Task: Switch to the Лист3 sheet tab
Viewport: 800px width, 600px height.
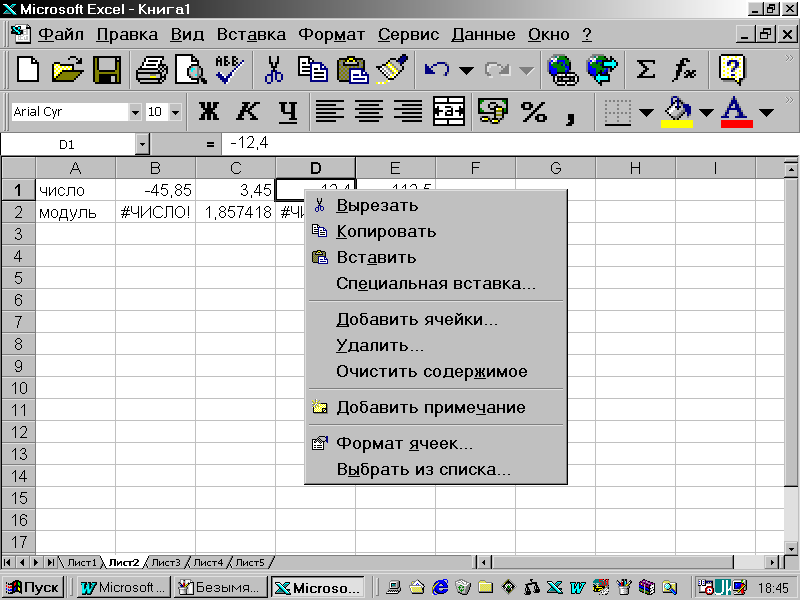Action: click(x=166, y=562)
